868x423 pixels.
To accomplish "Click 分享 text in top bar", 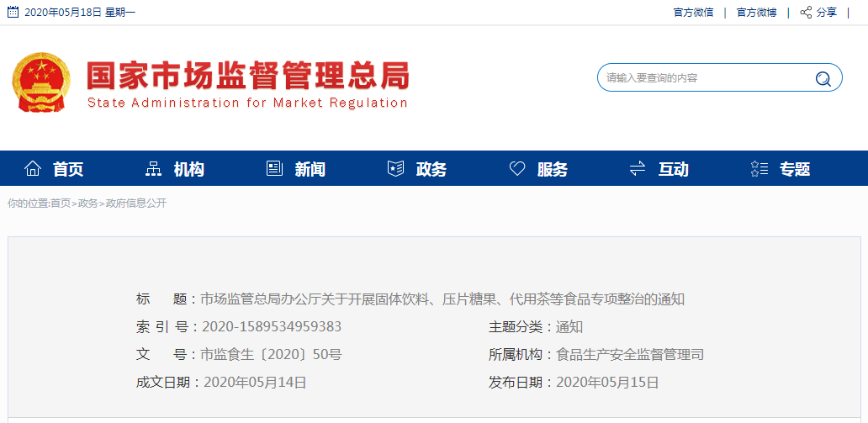I will [x=827, y=13].
